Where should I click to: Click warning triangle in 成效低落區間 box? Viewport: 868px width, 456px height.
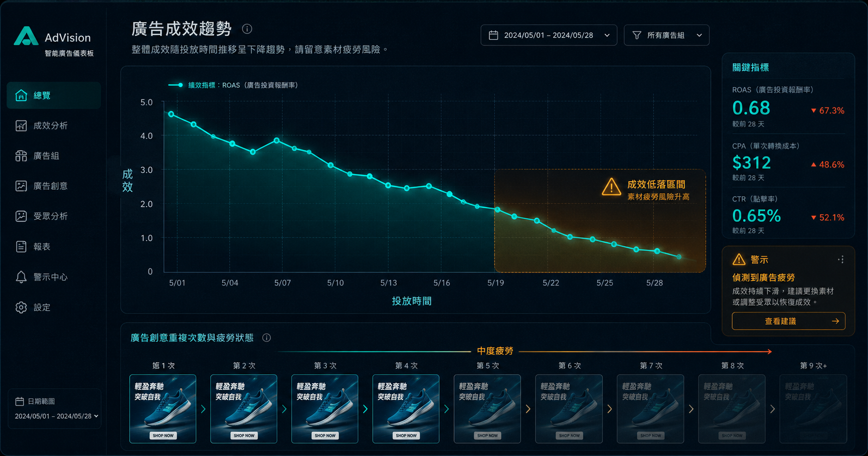611,187
